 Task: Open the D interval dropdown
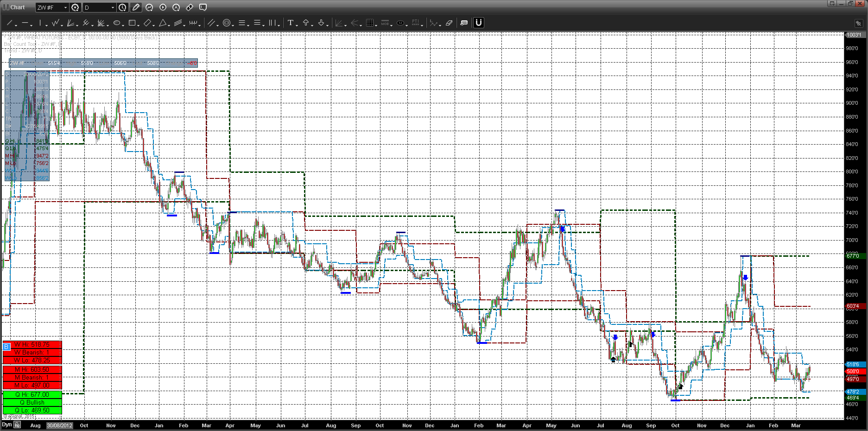pos(113,7)
